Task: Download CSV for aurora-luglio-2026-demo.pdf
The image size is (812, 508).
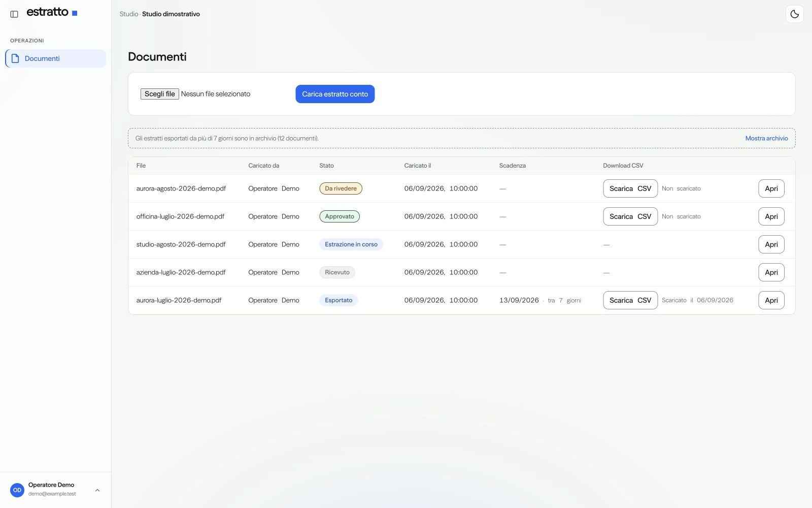Action: (x=630, y=300)
